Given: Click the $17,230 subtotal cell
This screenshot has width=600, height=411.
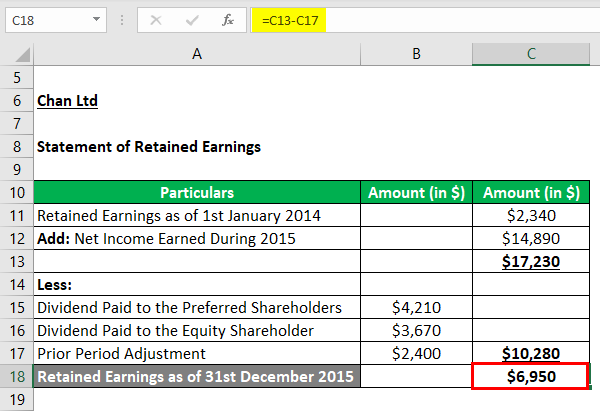Looking at the screenshot, I should 531,261.
